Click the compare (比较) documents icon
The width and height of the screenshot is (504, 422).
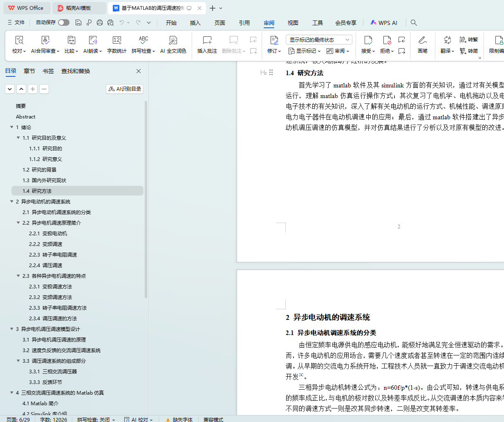(x=71, y=40)
